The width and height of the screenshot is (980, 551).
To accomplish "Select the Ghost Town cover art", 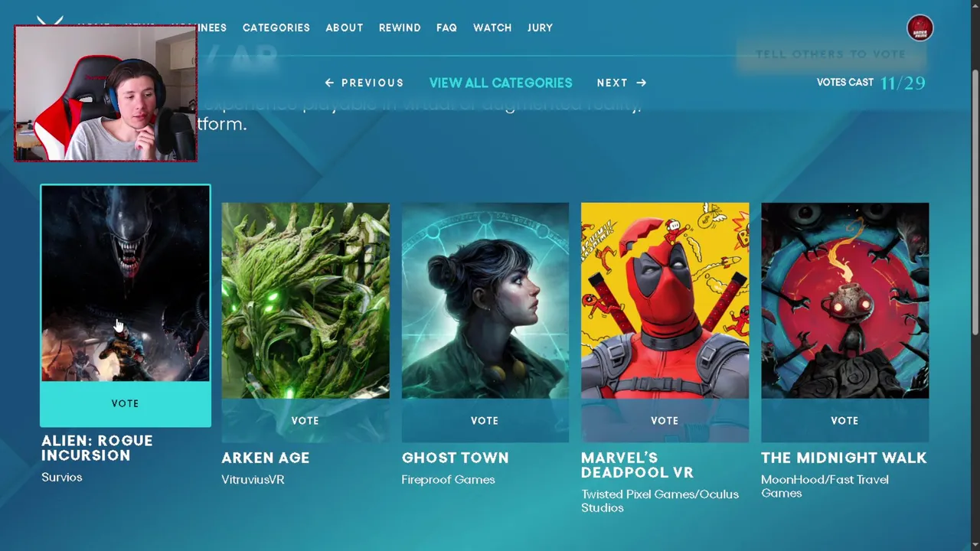I will pyautogui.click(x=485, y=301).
